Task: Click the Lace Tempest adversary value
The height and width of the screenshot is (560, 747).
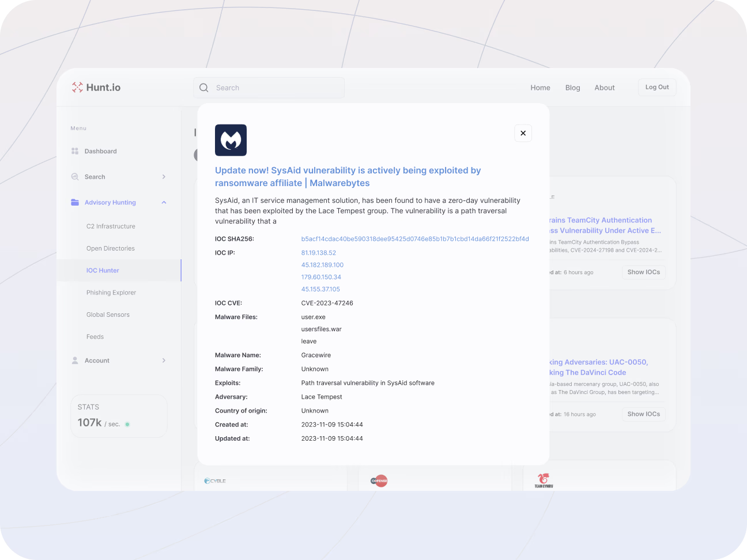Action: point(322,397)
